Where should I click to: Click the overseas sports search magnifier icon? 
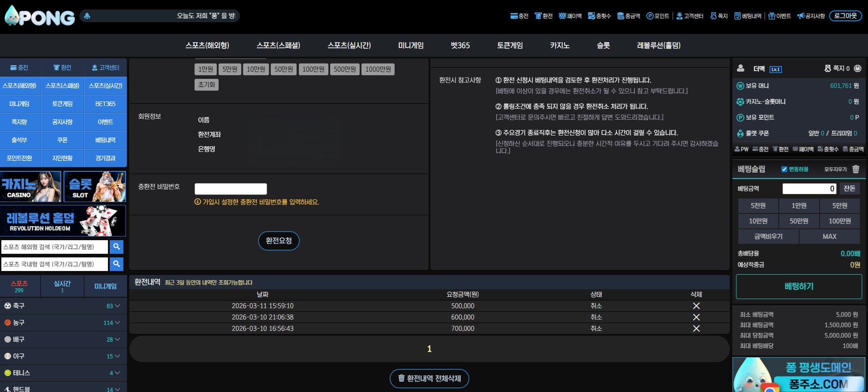117,247
